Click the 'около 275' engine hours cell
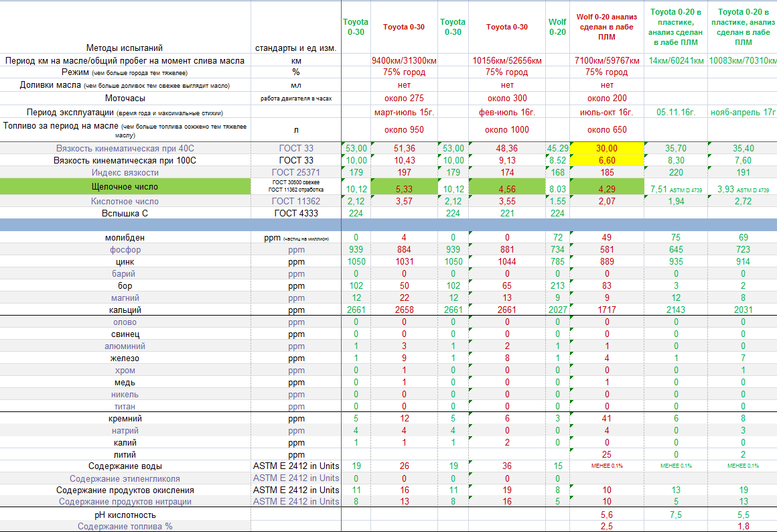 (405, 98)
